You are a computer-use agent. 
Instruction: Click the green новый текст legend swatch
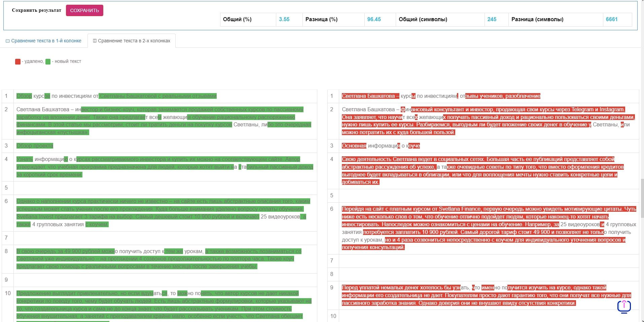tap(48, 62)
